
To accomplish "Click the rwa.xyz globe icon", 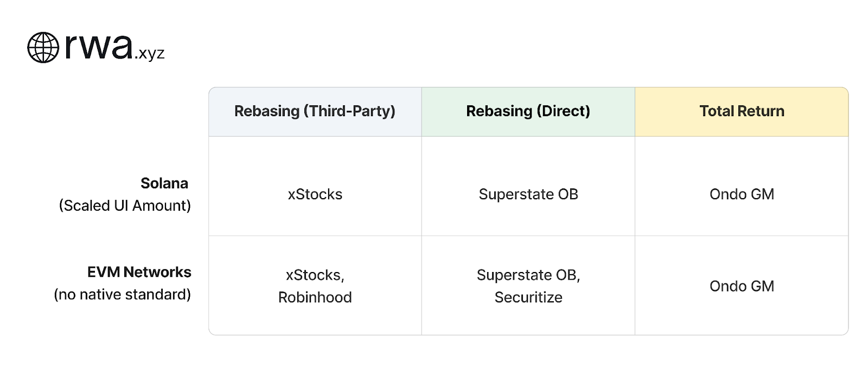I will (x=43, y=47).
